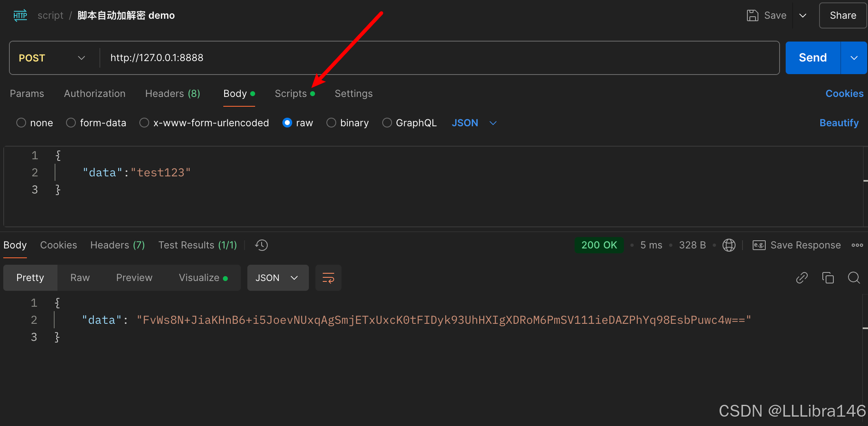Open the response Headers (7) tab

(x=118, y=245)
